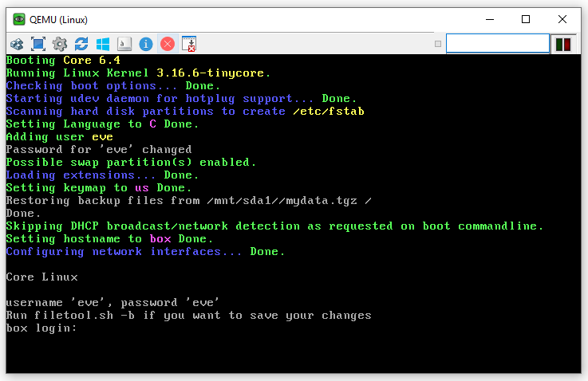Tick the small checkbox beside the text field

click(438, 44)
